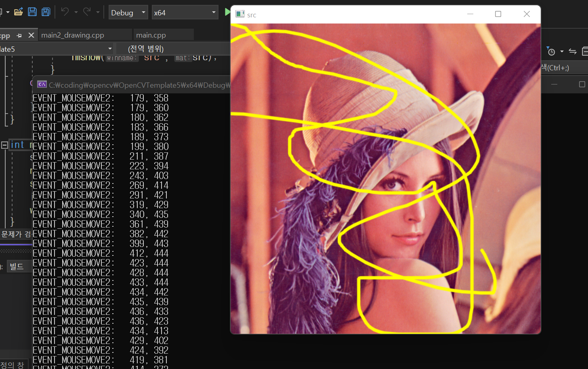
Task: Save all files with the double floppy icon
Action: coord(46,12)
